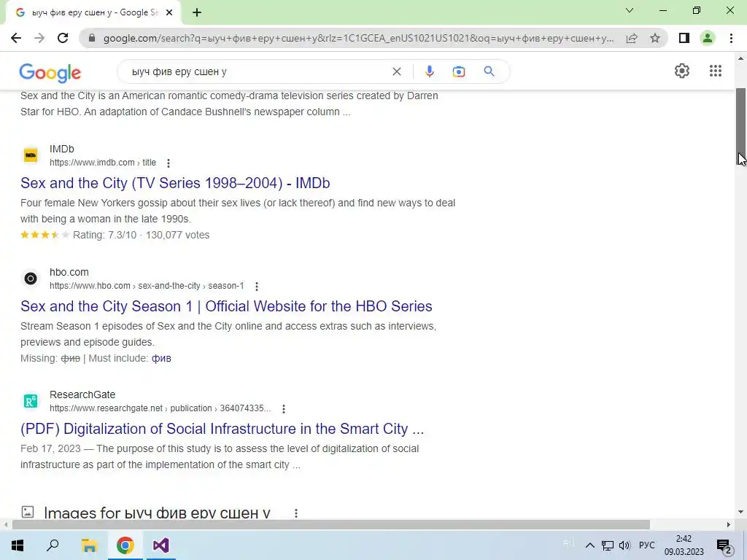
Task: Open Chrome profile avatar
Action: tap(708, 38)
